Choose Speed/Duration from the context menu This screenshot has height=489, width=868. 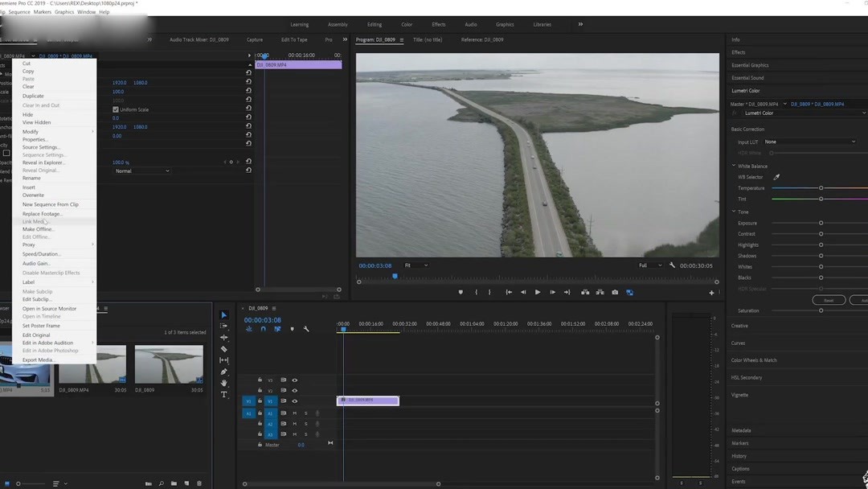(42, 254)
